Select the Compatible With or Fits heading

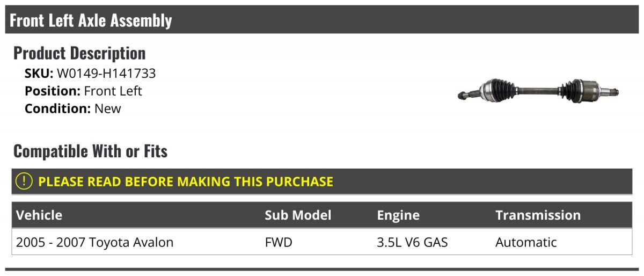90,151
